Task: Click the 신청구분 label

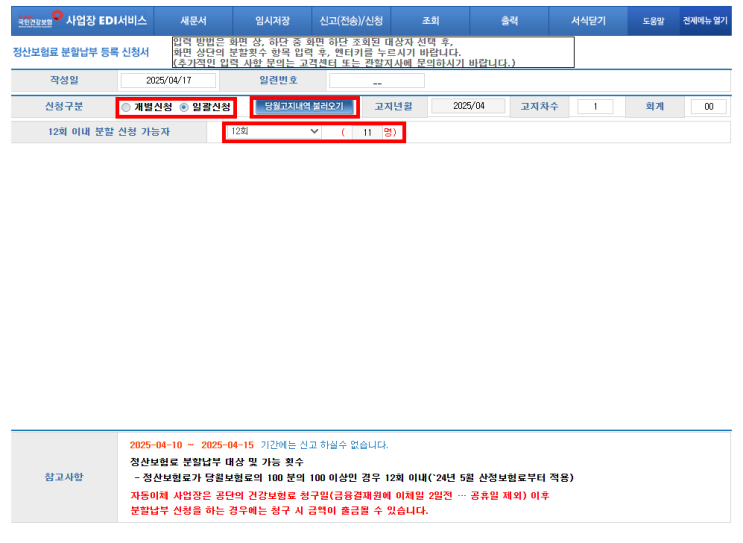Action: [x=64, y=106]
